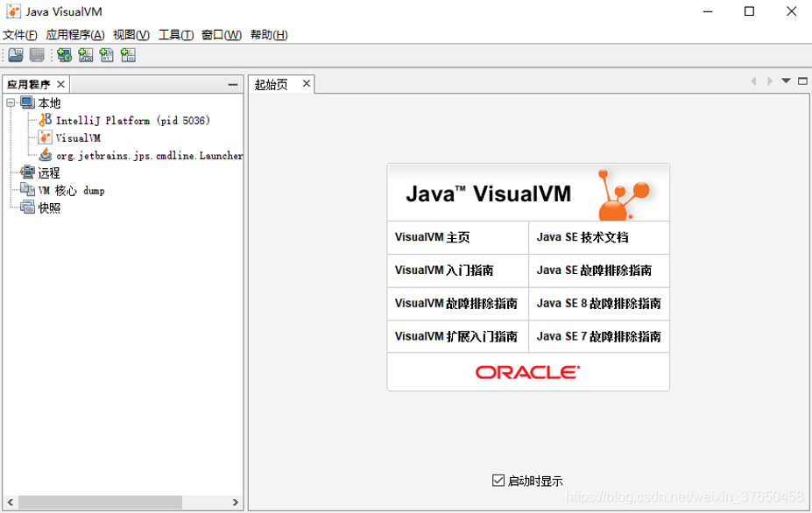The height and width of the screenshot is (513, 812).
Task: Select the 快照 node label
Action: 49,207
